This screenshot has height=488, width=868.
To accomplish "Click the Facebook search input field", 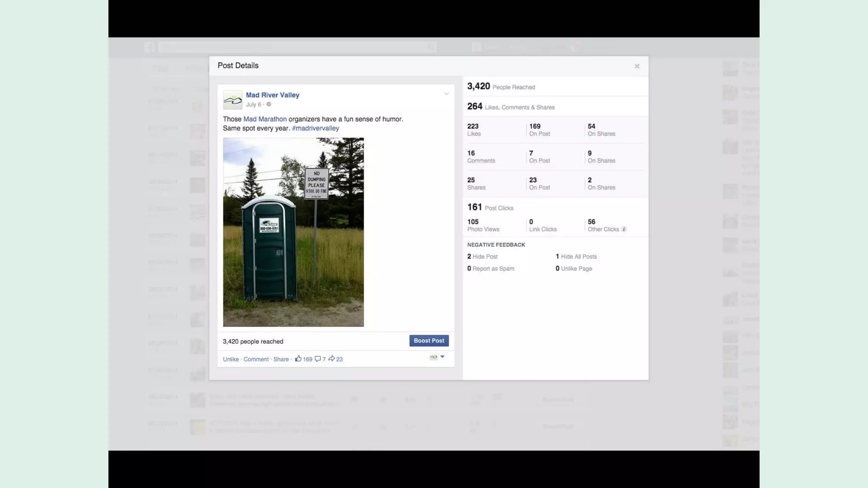I will tap(292, 47).
